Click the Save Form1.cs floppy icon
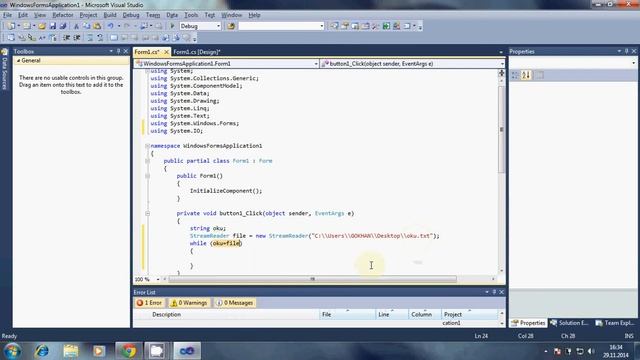The image size is (640, 360). pos(53,26)
